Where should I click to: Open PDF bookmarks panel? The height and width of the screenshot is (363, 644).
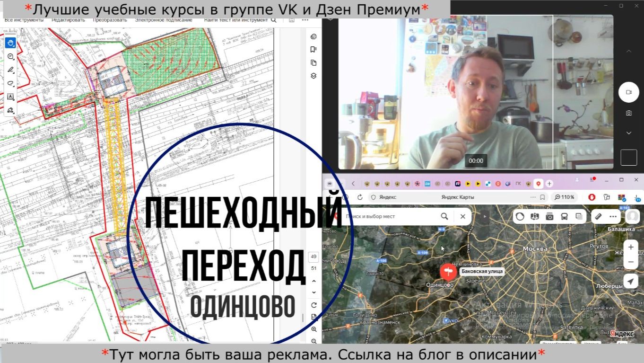[313, 49]
